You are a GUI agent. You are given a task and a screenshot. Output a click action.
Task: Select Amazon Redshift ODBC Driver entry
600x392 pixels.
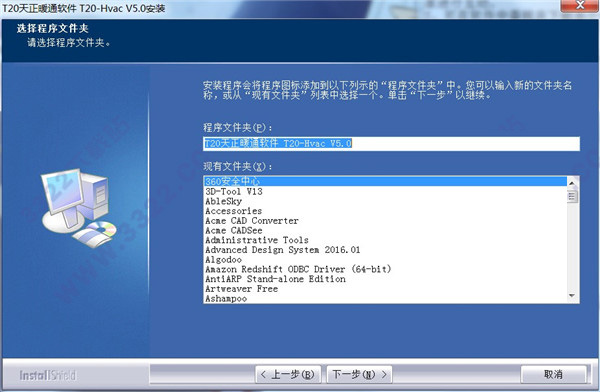385,269
